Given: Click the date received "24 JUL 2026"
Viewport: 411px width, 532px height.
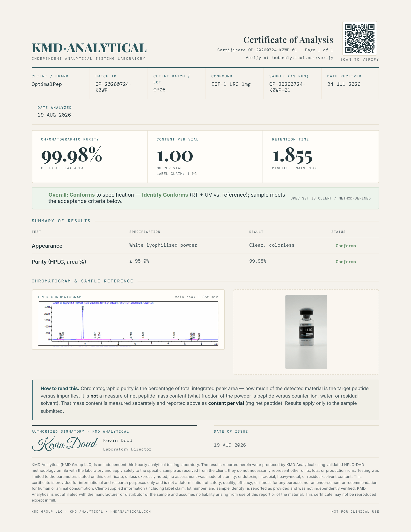Looking at the screenshot, I should coord(344,84).
